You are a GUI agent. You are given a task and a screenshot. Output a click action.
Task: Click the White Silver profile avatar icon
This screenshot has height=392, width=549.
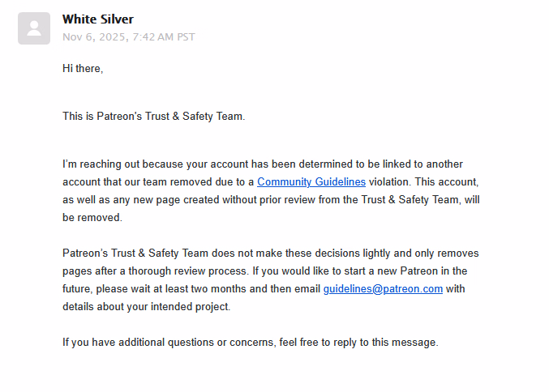(34, 28)
